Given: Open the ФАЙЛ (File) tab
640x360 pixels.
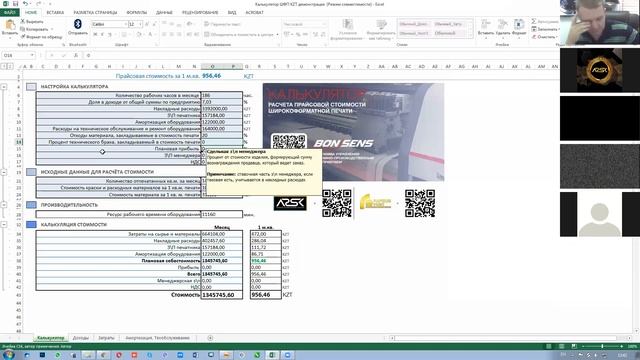Looking at the screenshot, I should click(x=9, y=12).
